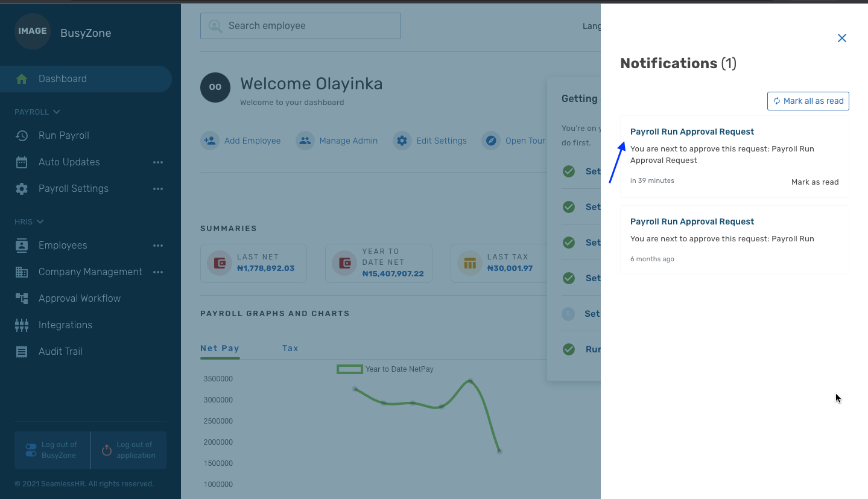The height and width of the screenshot is (499, 868).
Task: Open Audit Trail from sidebar
Action: point(60,352)
